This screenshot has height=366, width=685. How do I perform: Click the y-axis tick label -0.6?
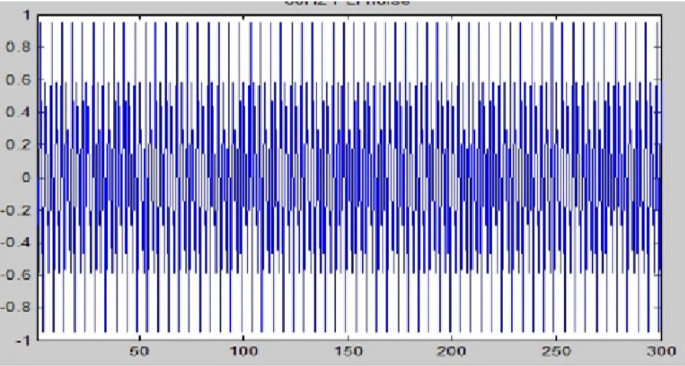point(16,275)
